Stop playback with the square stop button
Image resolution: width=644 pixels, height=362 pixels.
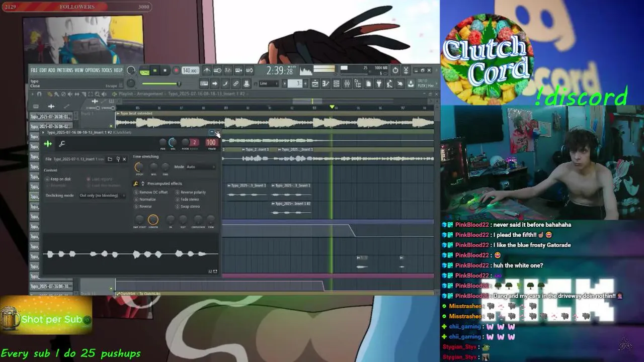click(x=165, y=70)
